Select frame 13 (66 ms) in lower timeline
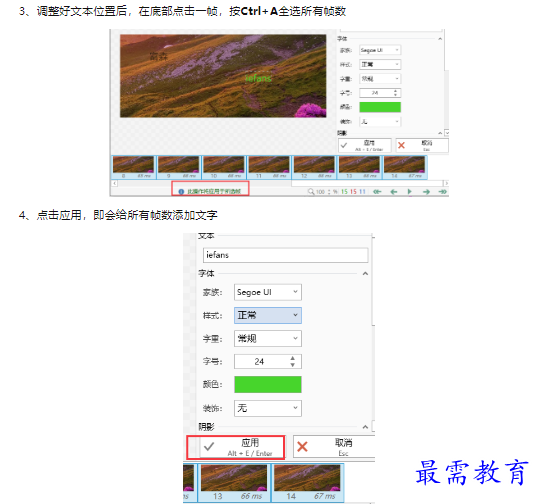This screenshot has width=537, height=504. [x=234, y=483]
